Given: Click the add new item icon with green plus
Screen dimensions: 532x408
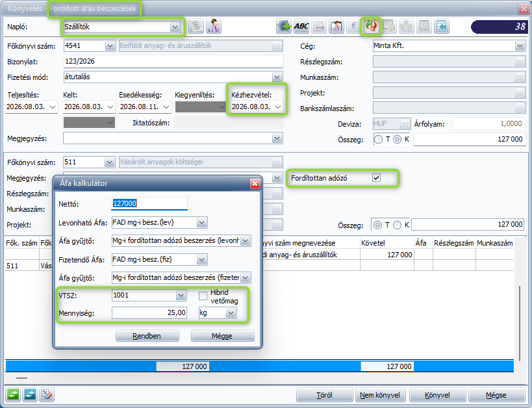Looking at the screenshot, I should (284, 26).
